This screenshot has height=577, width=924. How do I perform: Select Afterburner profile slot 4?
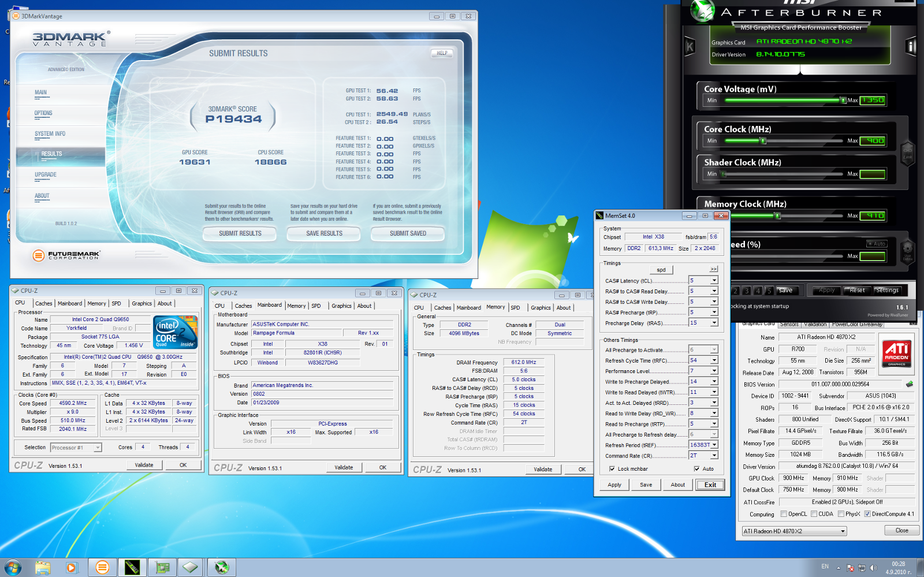[x=758, y=291]
